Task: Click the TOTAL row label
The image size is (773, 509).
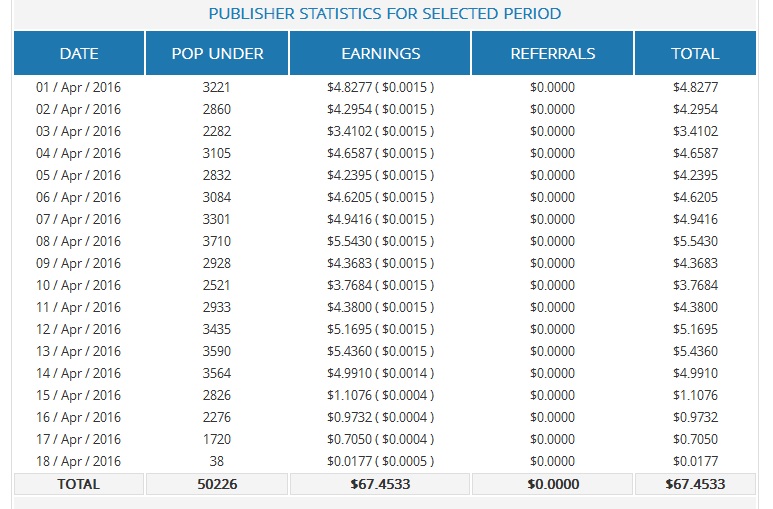Action: tap(79, 484)
